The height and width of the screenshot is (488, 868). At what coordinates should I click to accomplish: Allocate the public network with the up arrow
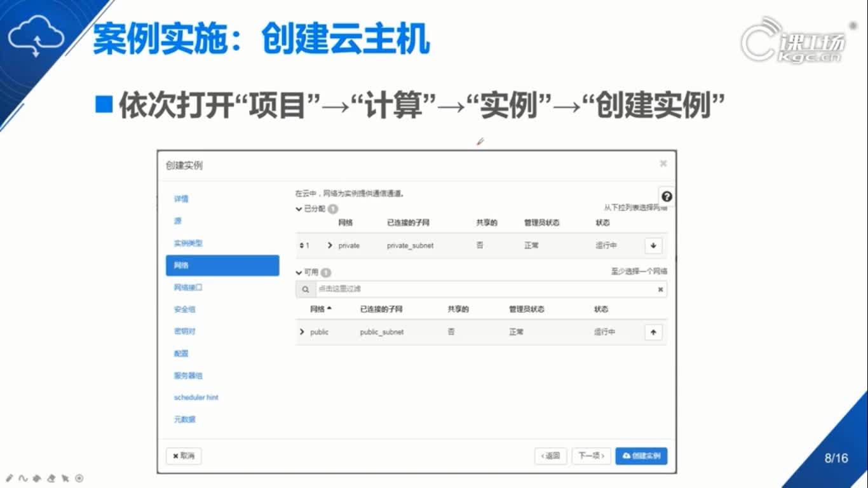[653, 332]
